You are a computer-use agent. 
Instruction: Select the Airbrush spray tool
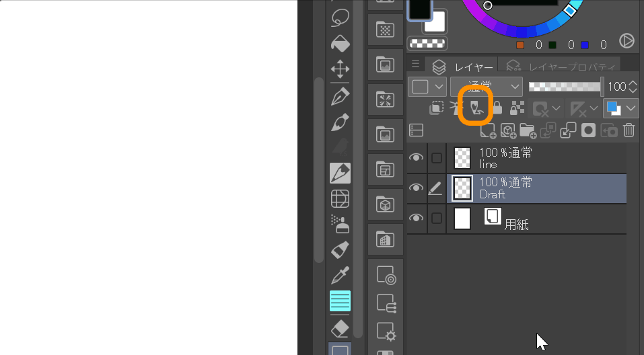click(x=340, y=224)
